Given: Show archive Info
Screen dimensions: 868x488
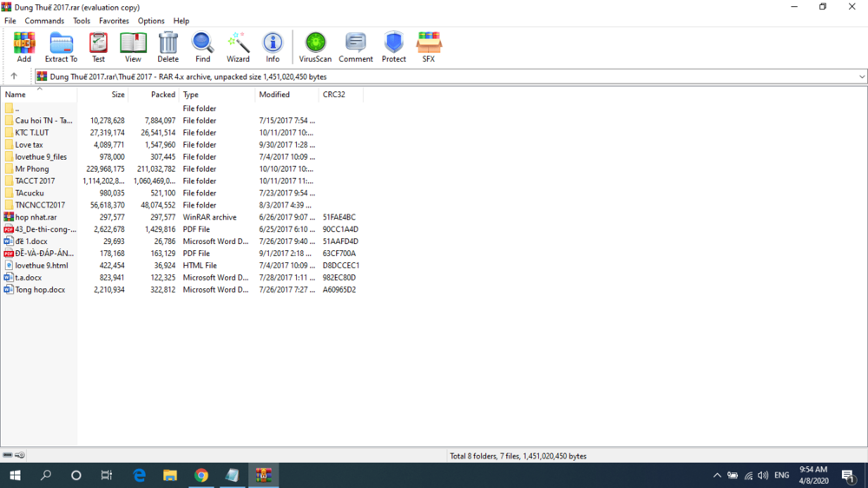Looking at the screenshot, I should point(273,47).
